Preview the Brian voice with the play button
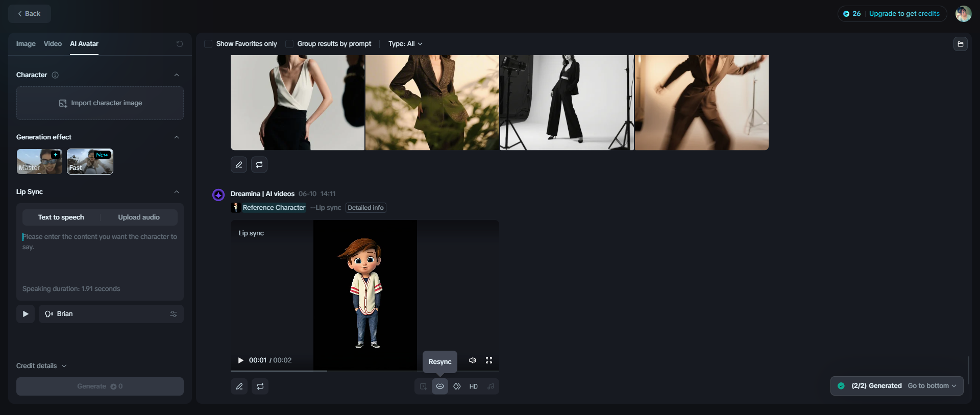The width and height of the screenshot is (980, 415). tap(26, 314)
